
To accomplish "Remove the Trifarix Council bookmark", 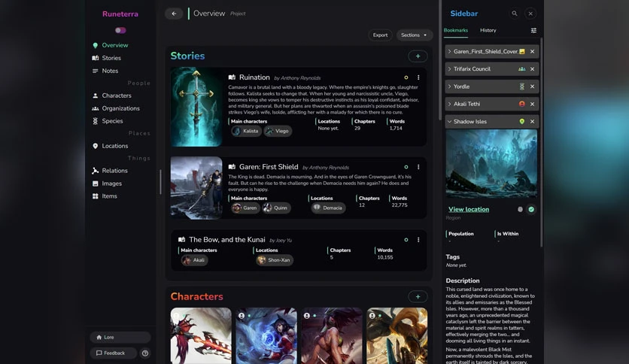I will (533, 69).
